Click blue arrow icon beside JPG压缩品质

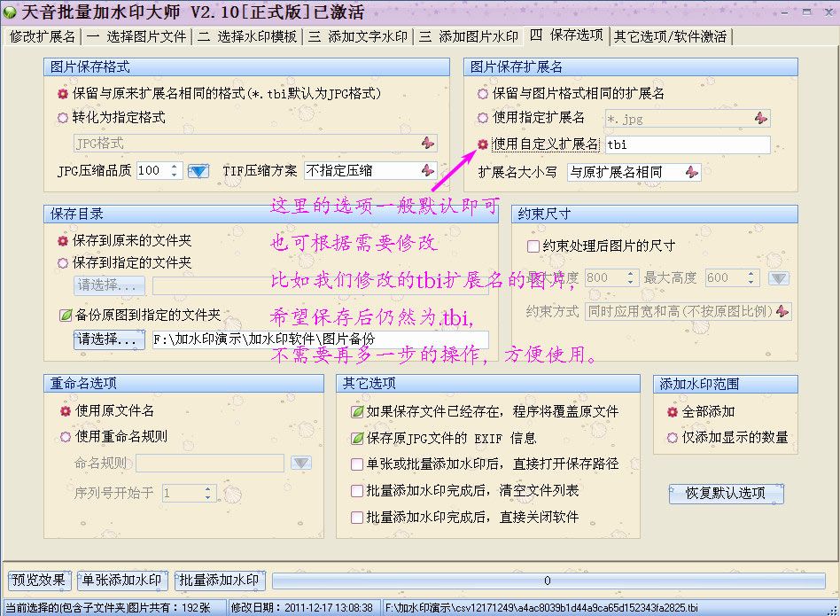(x=198, y=171)
